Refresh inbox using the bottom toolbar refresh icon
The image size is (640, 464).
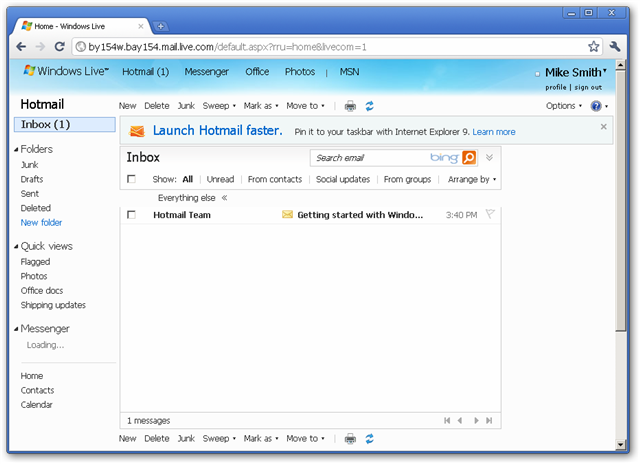tap(369, 439)
